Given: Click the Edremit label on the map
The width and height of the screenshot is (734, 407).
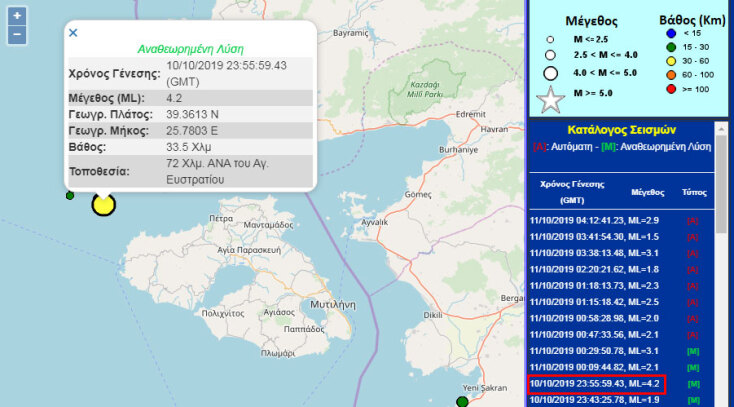Looking at the screenshot, I should coord(470,114).
